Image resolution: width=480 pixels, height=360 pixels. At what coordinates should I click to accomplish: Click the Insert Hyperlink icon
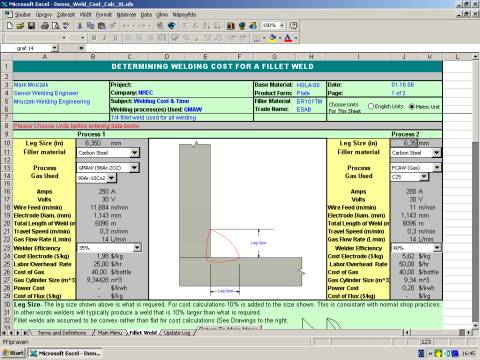pyautogui.click(x=161, y=26)
